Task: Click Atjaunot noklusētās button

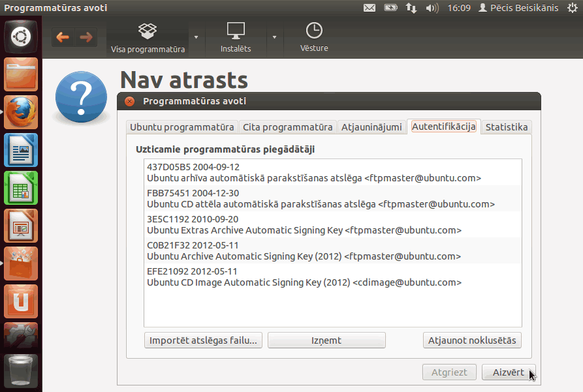Action: coord(472,340)
